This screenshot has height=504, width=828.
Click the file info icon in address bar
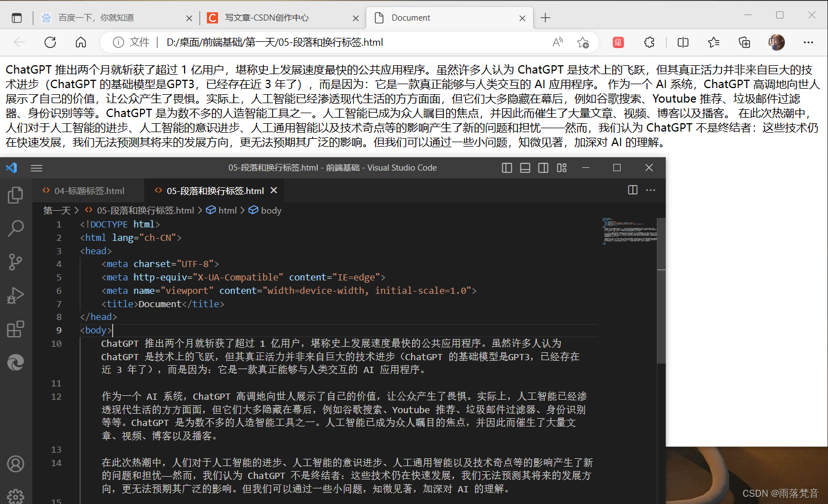tap(118, 42)
